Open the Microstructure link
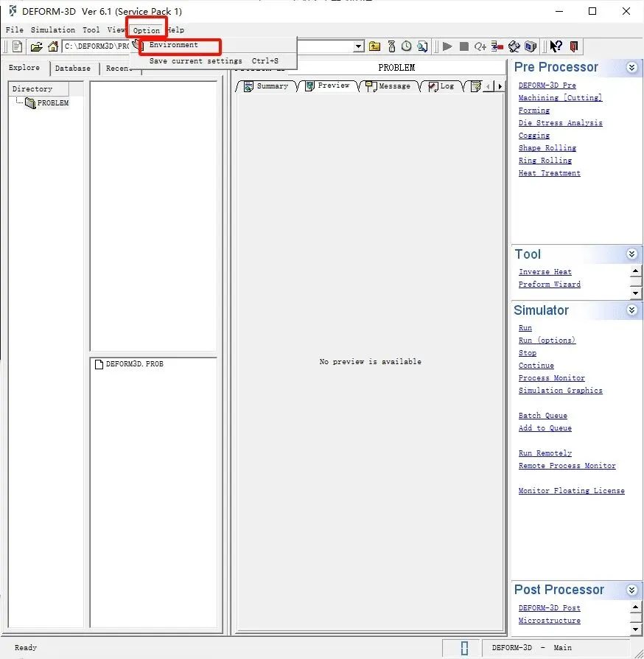 pos(549,621)
